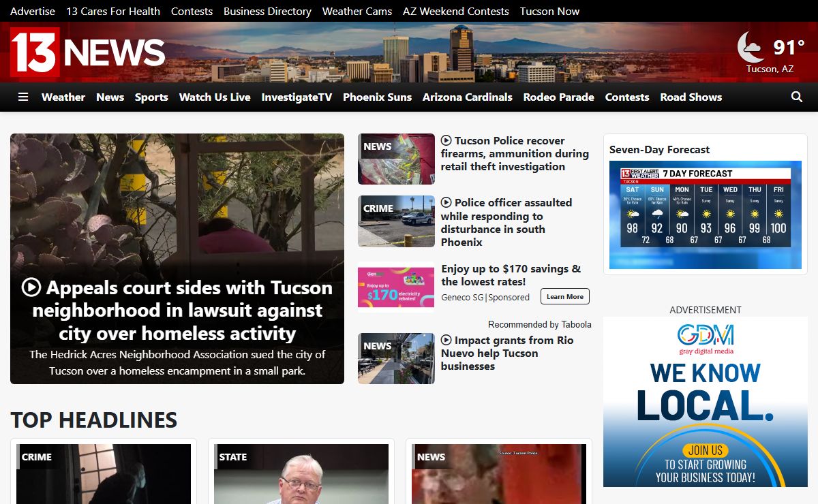The height and width of the screenshot is (504, 818).
Task: Open Tucson Police recover firearms article
Action: 515,153
